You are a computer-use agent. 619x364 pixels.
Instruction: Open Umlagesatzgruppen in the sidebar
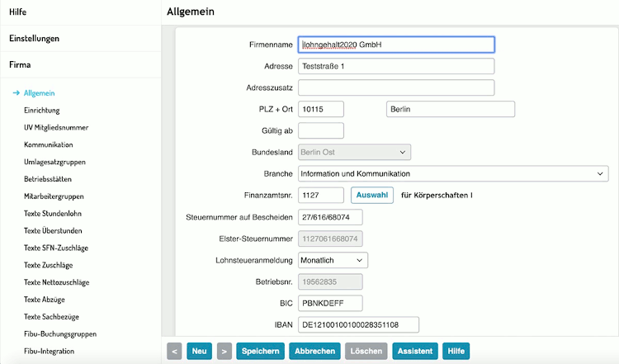point(54,162)
